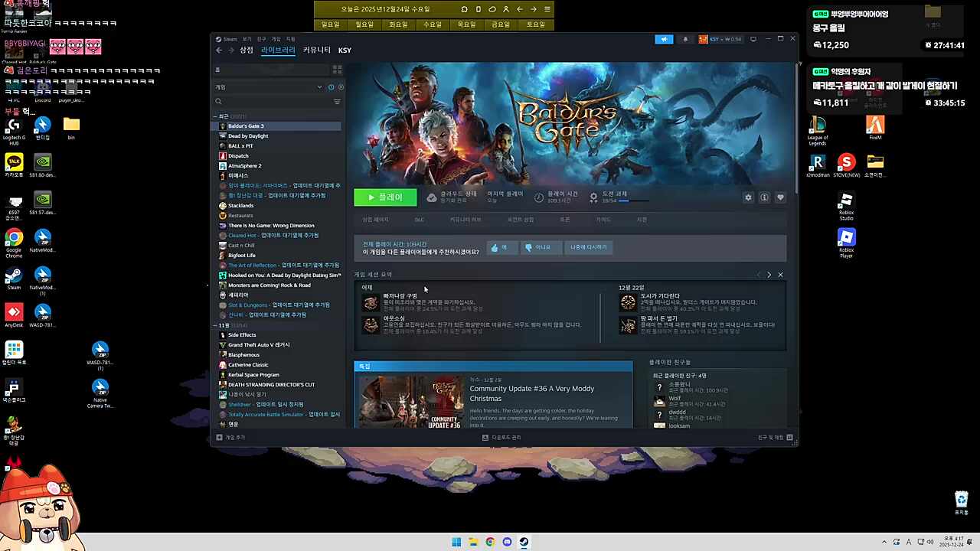Select AtmaSphere 2 in the library list
Viewport: 980px width, 551px height.
click(244, 166)
